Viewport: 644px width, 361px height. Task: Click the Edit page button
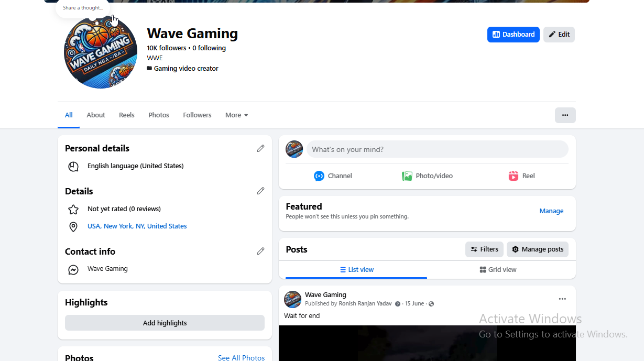coord(559,35)
